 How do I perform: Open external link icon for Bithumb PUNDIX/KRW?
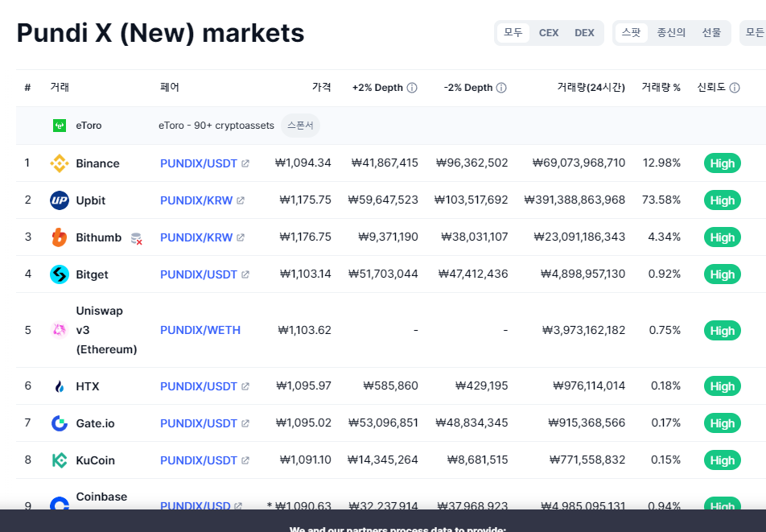241,237
